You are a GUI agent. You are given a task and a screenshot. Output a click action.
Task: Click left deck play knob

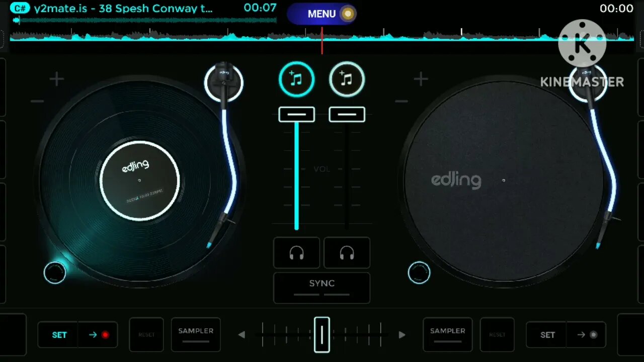[55, 273]
